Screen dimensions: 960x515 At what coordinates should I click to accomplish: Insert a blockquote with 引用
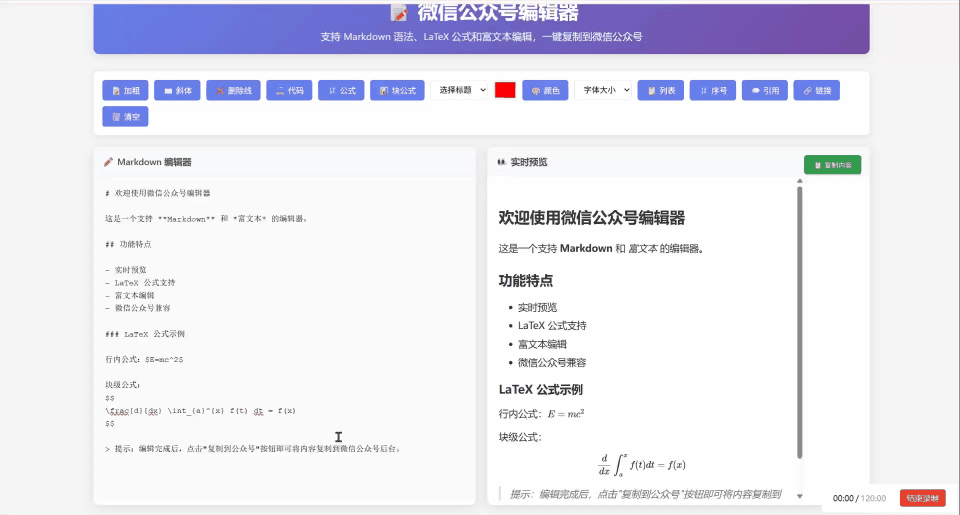[x=765, y=91]
